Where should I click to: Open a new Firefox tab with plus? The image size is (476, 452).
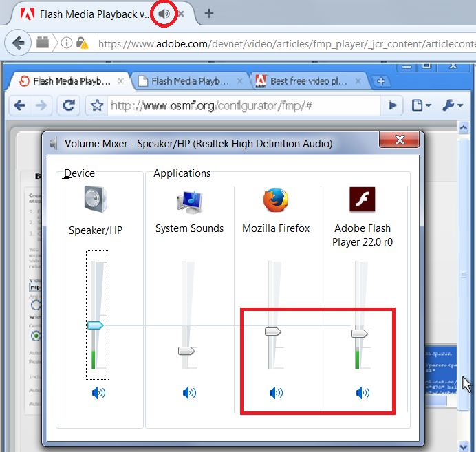(209, 13)
